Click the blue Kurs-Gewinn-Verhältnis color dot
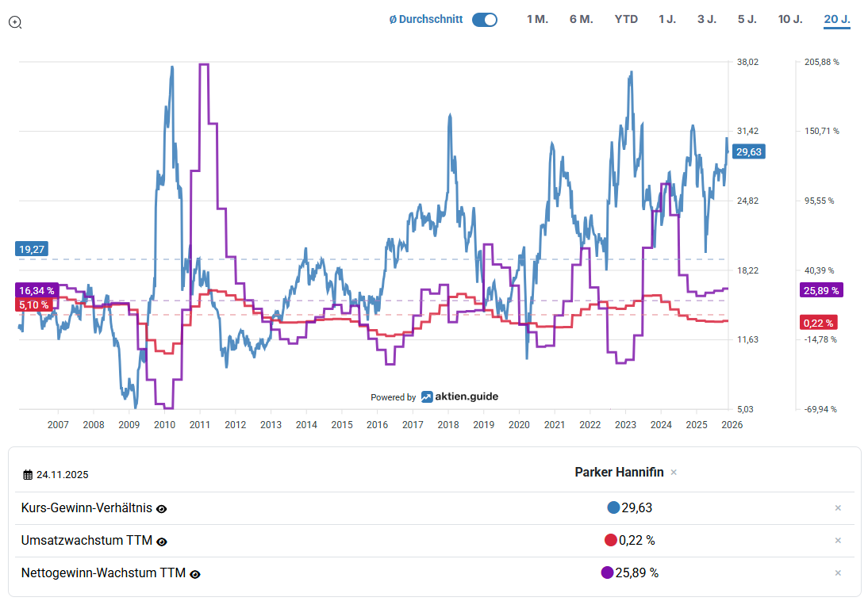This screenshot has width=868, height=605. click(x=613, y=508)
